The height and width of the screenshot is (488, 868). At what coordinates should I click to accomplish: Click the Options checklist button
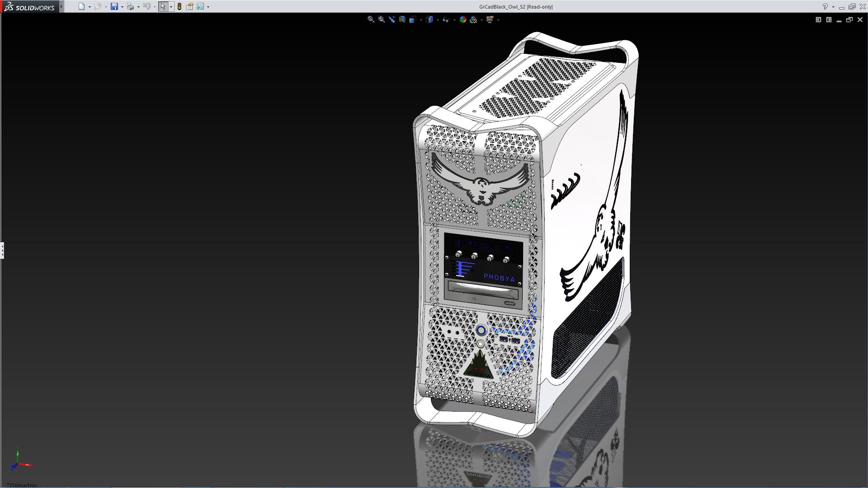(200, 6)
